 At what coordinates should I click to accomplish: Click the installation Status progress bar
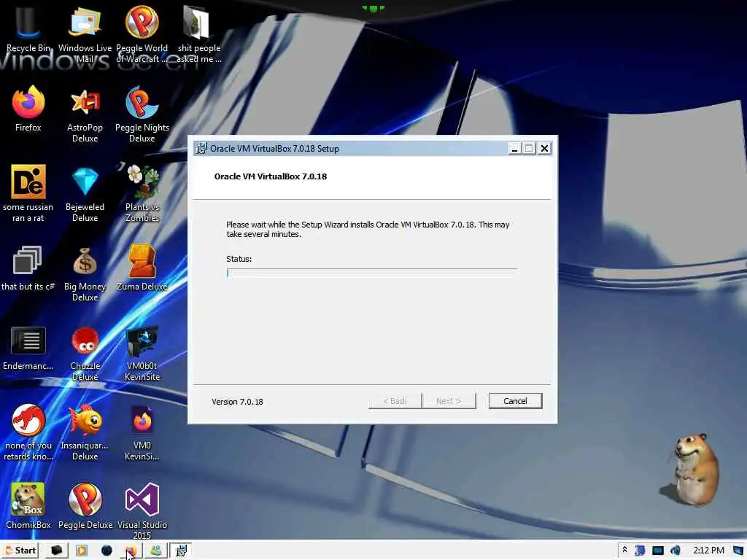[x=371, y=273]
